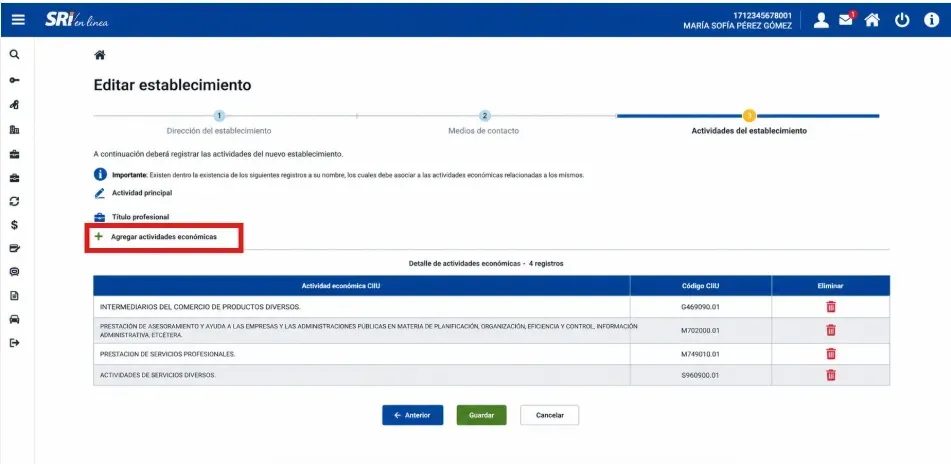Click the blue Importante info icon

click(100, 175)
